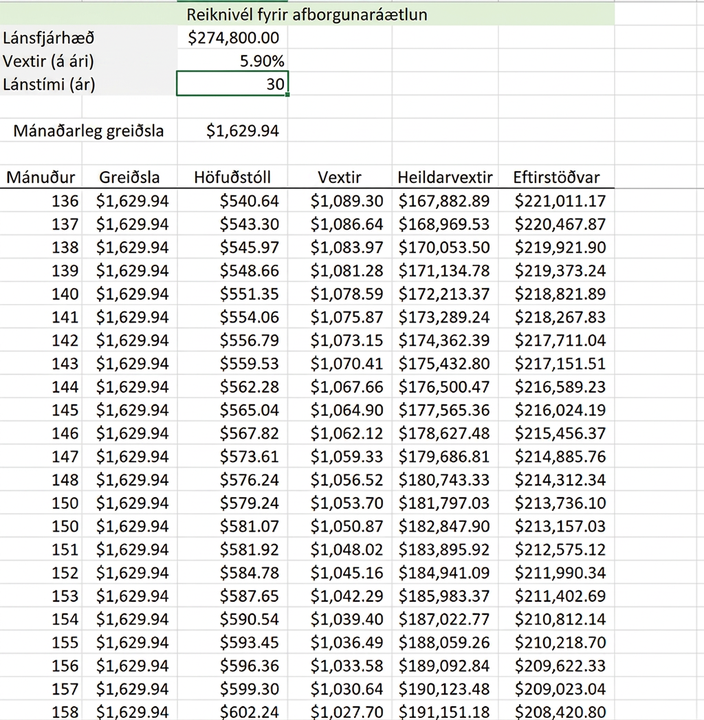
Task: Click total interest cell $177,565.36
Action: click(445, 410)
